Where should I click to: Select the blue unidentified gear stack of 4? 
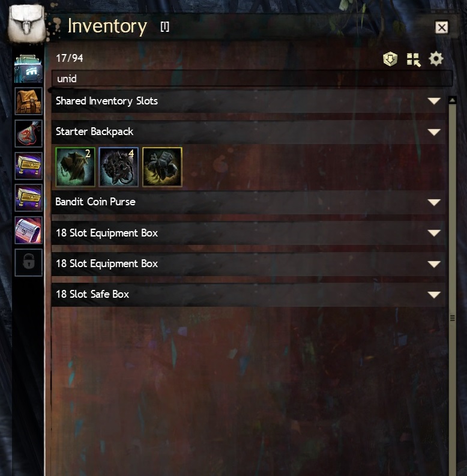[118, 167]
